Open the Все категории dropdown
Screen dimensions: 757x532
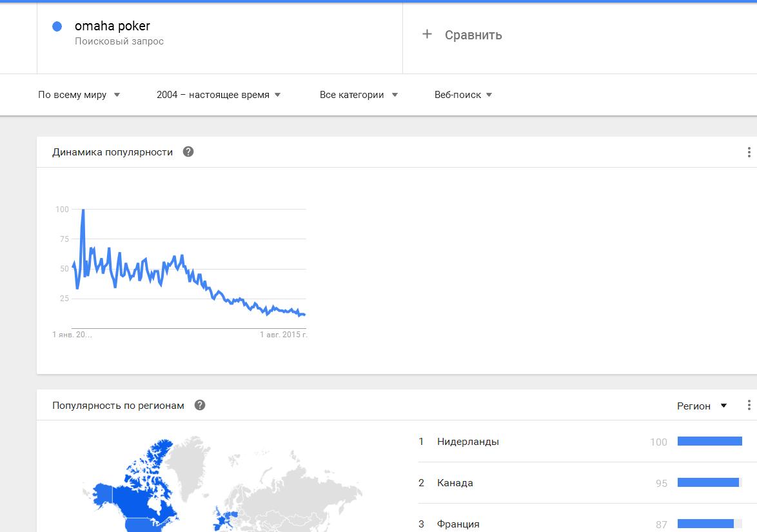359,95
